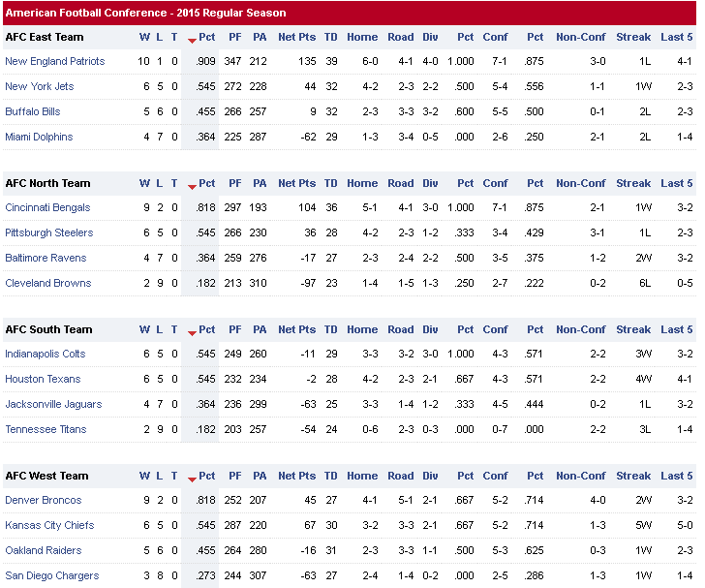
Task: Open the Cincinnati Bengals team link
Action: click(x=47, y=207)
